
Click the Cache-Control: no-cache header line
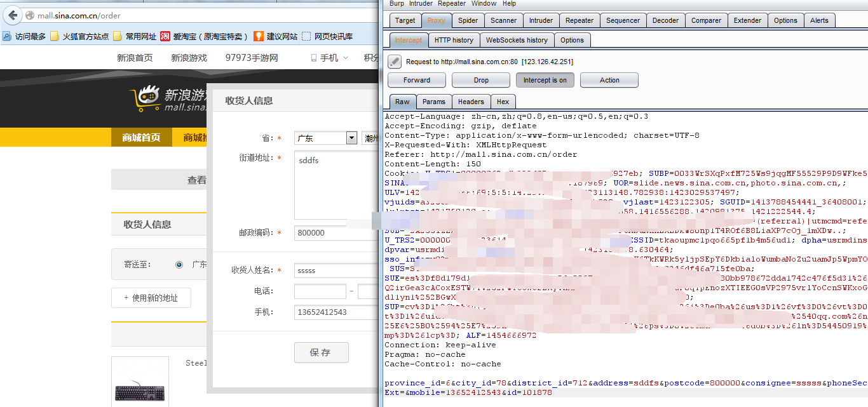443,364
